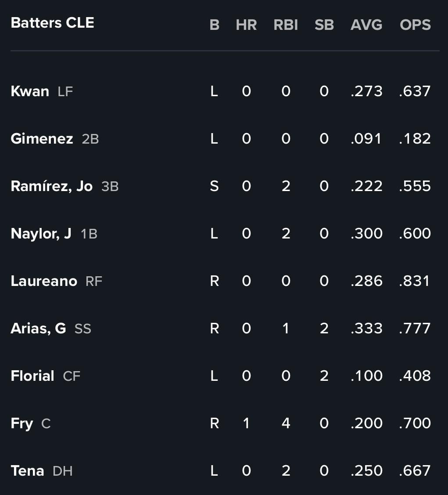Select Arias, G from lineup
The height and width of the screenshot is (495, 448).
pyautogui.click(x=39, y=329)
